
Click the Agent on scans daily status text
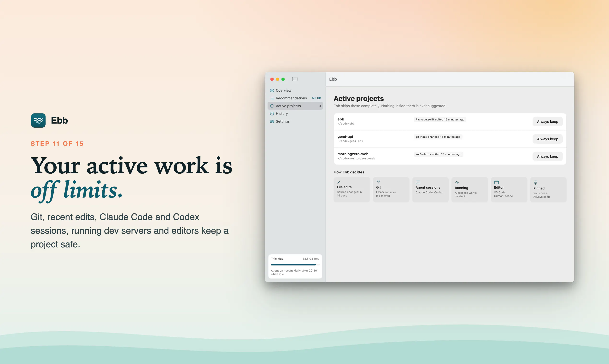(x=294, y=273)
